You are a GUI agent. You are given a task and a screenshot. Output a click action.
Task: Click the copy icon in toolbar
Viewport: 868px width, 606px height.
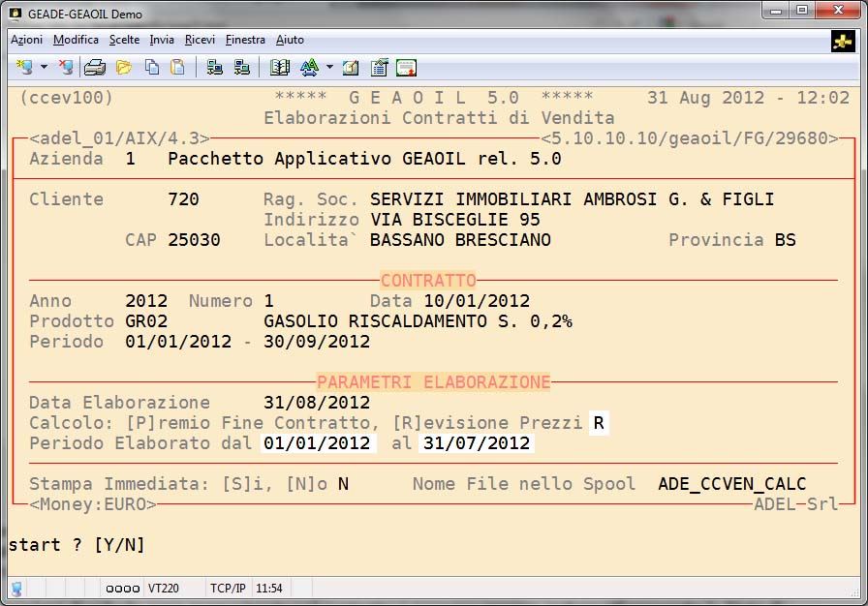(x=152, y=67)
